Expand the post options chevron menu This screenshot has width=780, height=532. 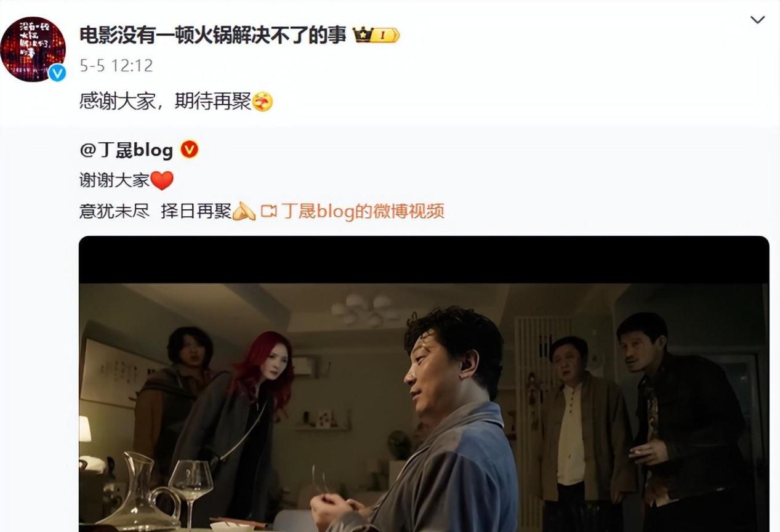click(x=757, y=20)
